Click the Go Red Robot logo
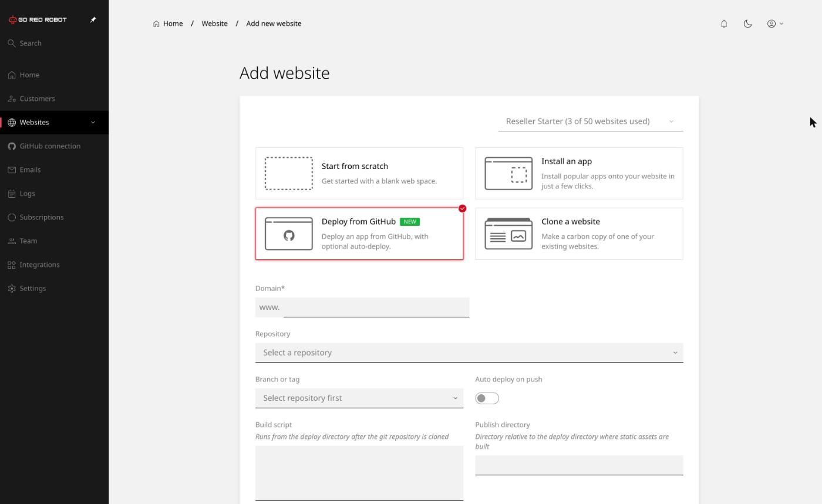 pos(38,20)
